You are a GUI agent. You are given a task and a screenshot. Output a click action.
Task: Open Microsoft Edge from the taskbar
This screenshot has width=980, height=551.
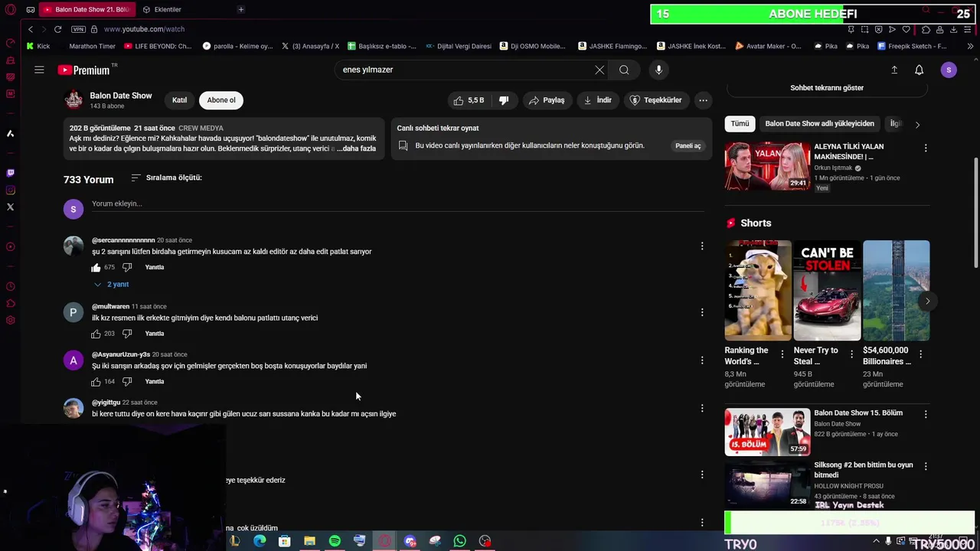260,541
